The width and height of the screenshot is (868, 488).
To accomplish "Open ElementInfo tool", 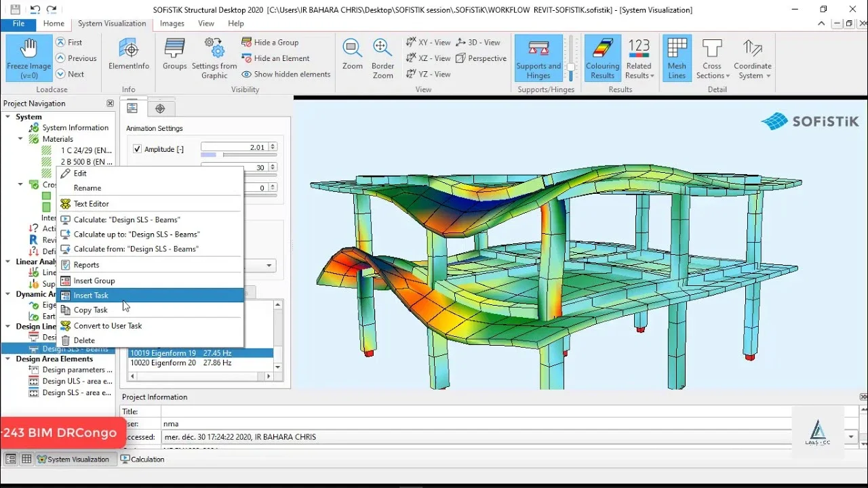I will coord(129,54).
